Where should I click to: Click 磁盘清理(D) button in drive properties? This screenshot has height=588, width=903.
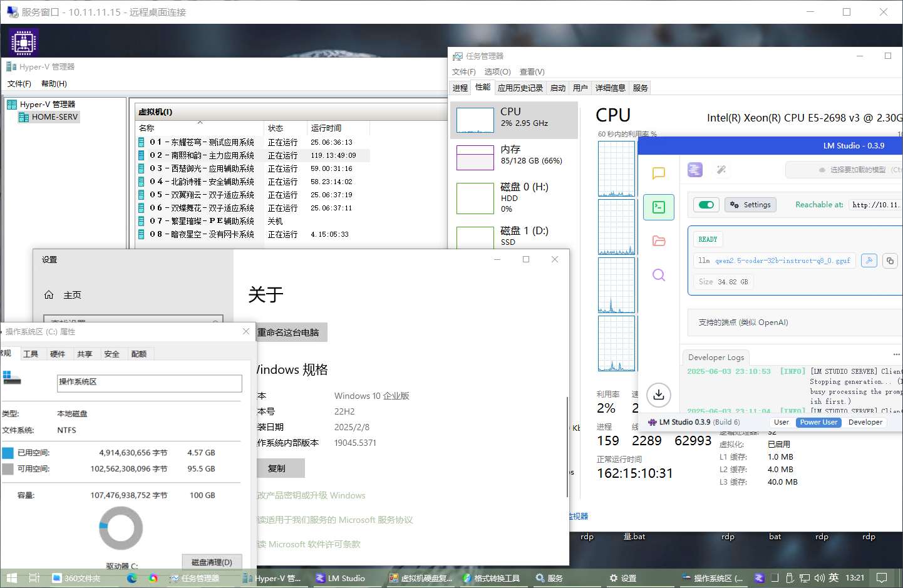click(212, 562)
